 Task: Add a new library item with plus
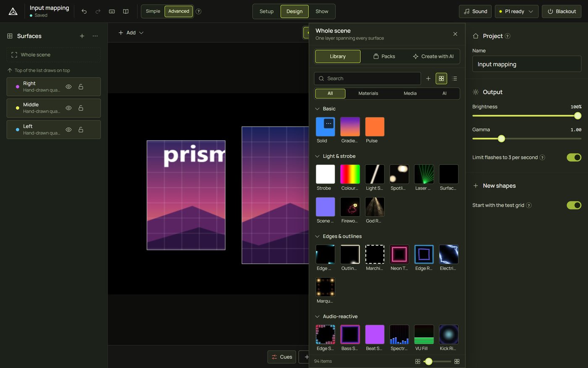tap(428, 79)
